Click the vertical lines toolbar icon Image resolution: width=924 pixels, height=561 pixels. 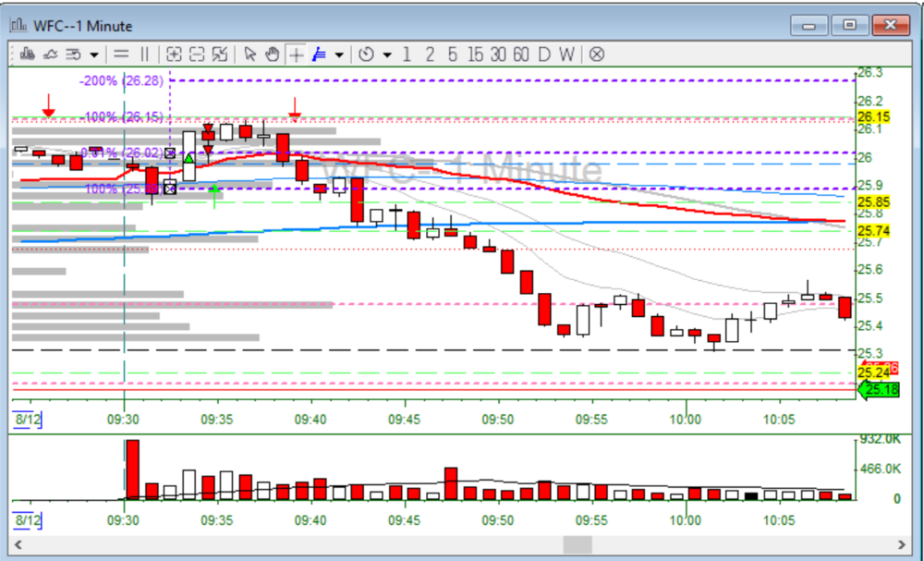coord(146,55)
